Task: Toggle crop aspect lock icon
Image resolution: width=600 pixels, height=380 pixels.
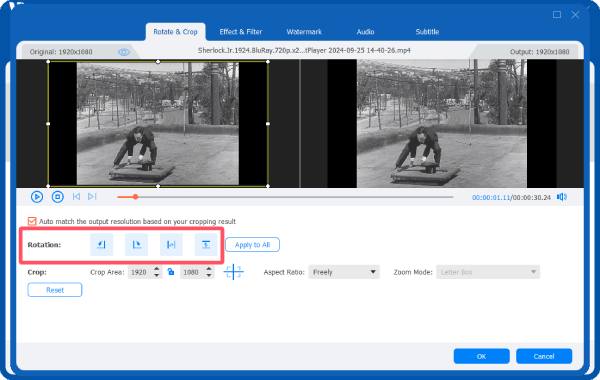Action: coord(171,272)
